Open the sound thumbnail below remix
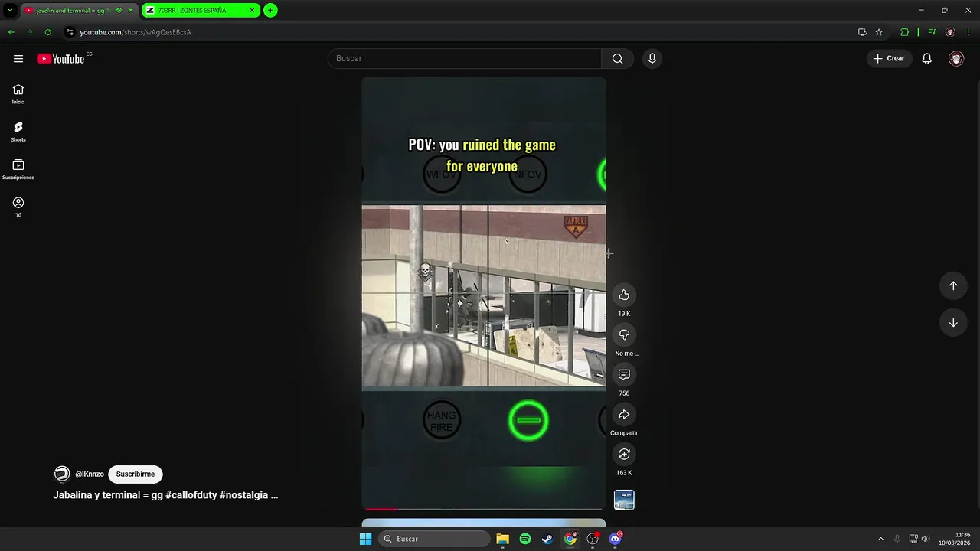 [624, 500]
